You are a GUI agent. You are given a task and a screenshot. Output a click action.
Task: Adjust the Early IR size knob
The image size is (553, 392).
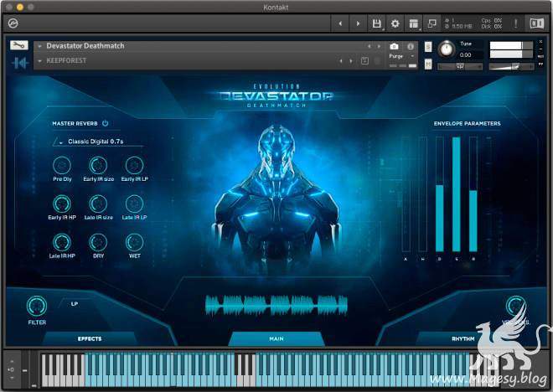point(98,165)
